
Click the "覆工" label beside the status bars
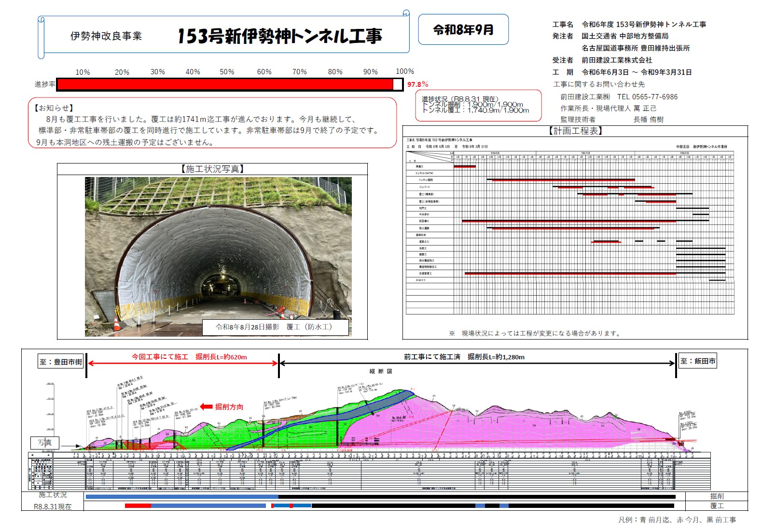(x=717, y=506)
